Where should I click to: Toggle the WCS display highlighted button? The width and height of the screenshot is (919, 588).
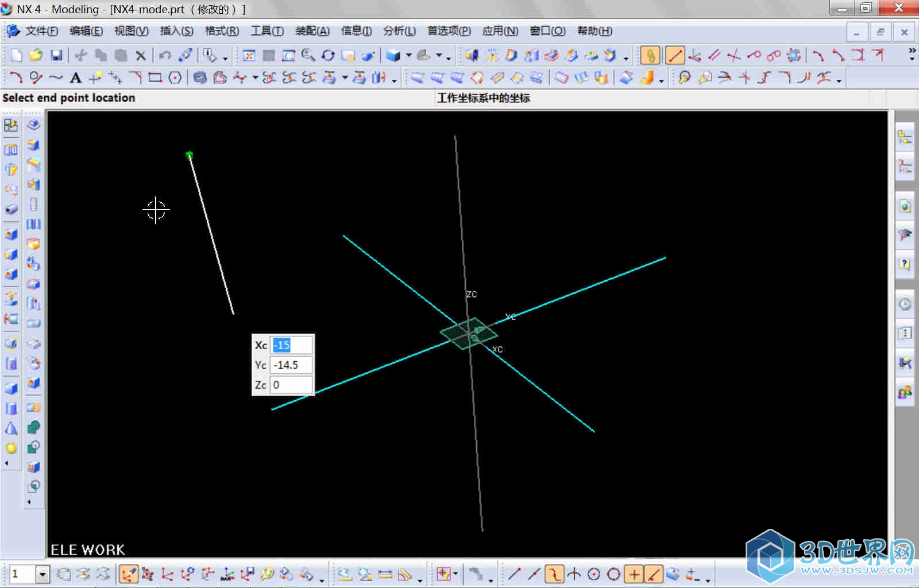[128, 574]
